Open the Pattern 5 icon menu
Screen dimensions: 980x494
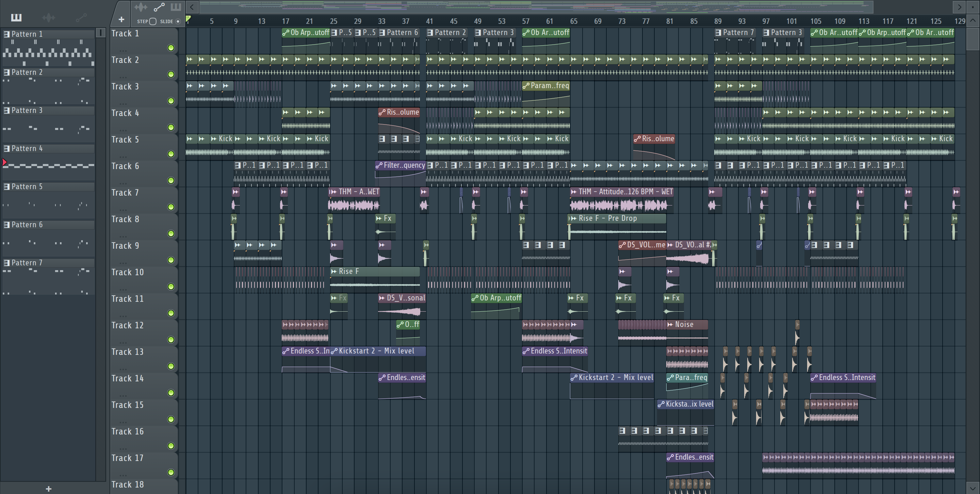6,186
